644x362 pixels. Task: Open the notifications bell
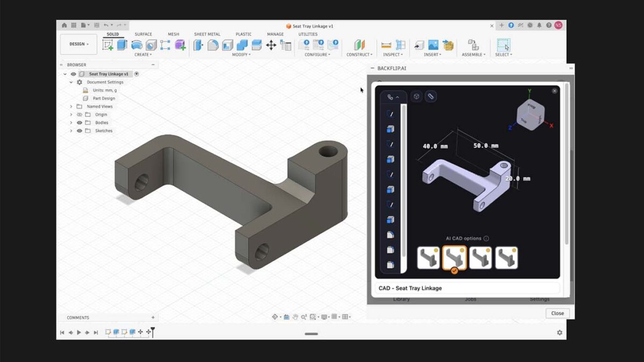(x=539, y=25)
